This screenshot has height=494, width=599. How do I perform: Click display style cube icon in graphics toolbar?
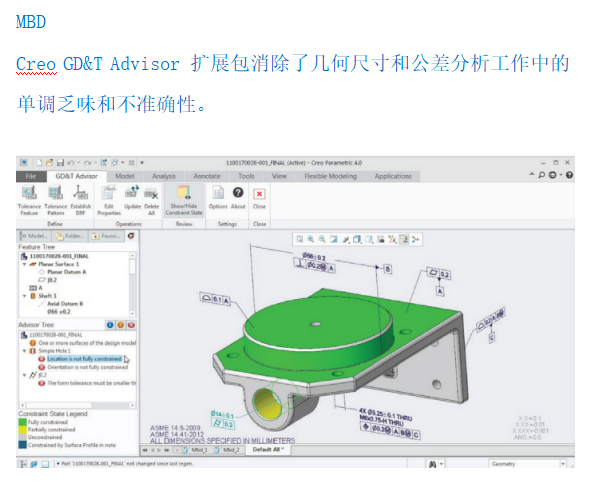(x=357, y=239)
